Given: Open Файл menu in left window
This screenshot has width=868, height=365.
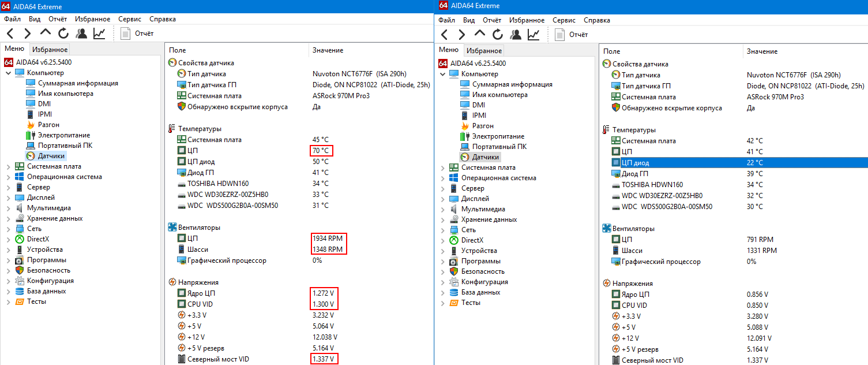Looking at the screenshot, I should click(12, 19).
